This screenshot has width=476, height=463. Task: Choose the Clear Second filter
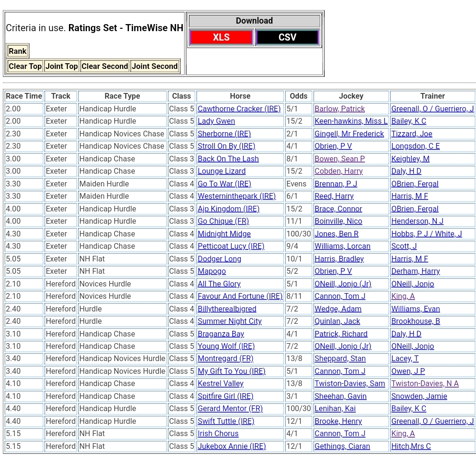(x=105, y=66)
